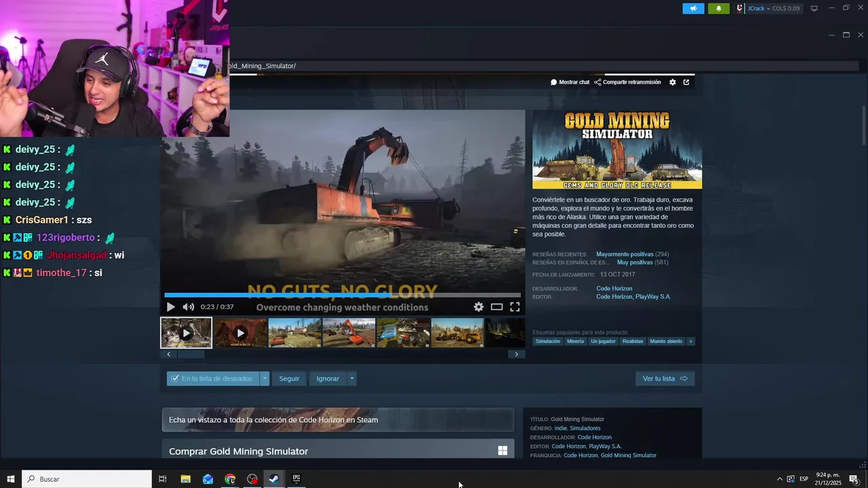Screen dimensions: 868x488
Task: Open wishlist options dropdown arrow
Action: tap(264, 378)
